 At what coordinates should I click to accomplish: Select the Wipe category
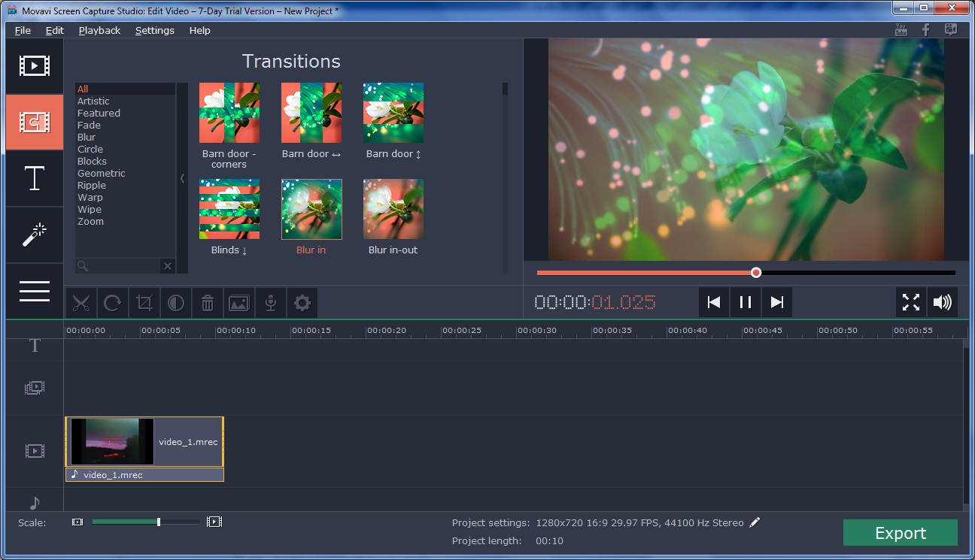click(x=125, y=209)
